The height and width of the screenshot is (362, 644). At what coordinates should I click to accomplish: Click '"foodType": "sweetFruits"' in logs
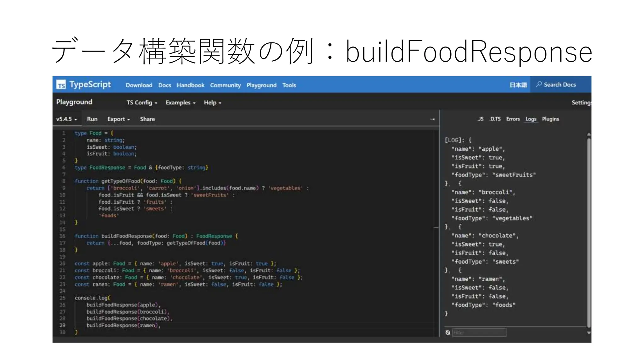click(493, 175)
